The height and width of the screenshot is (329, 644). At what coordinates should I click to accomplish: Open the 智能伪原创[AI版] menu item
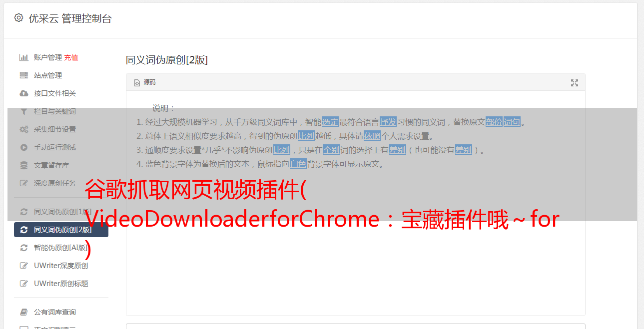[61, 248]
